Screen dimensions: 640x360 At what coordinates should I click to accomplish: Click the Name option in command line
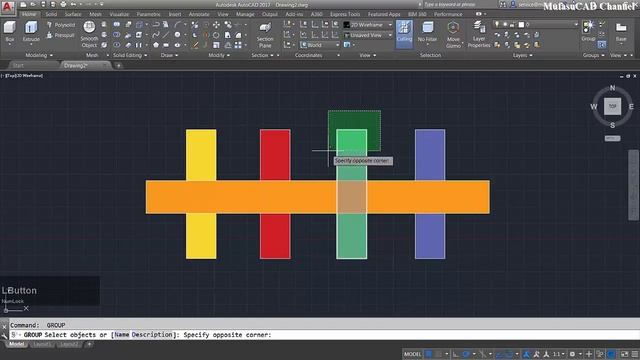(122, 335)
